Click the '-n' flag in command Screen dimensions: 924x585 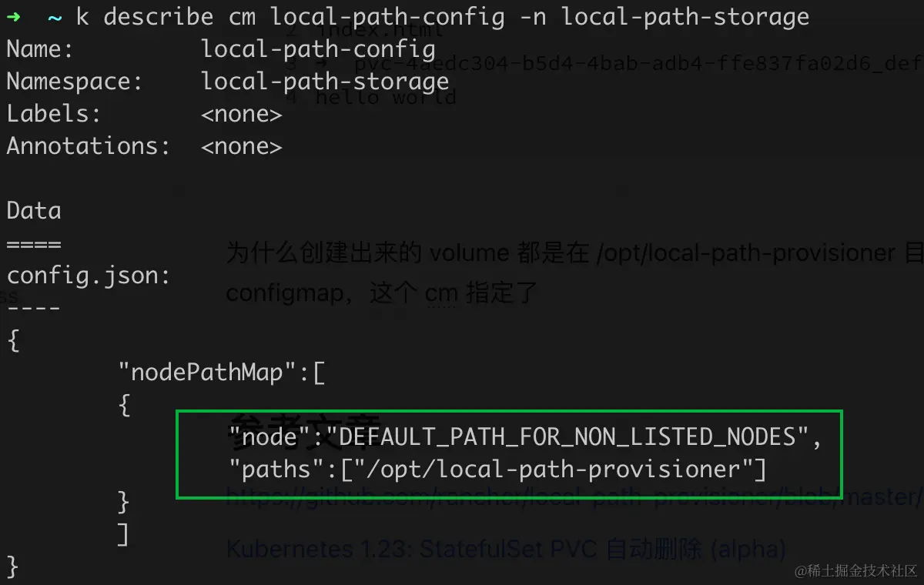coord(534,16)
